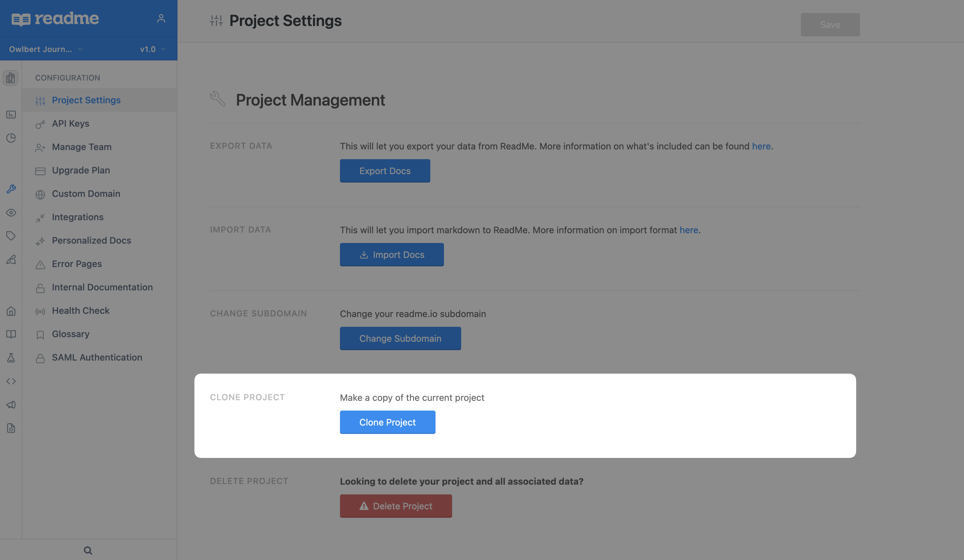
Task: Open the v1.0 version dropdown
Action: (x=153, y=49)
